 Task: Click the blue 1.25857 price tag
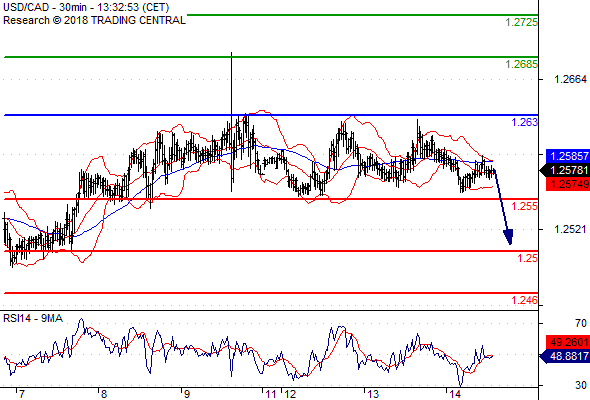point(568,156)
